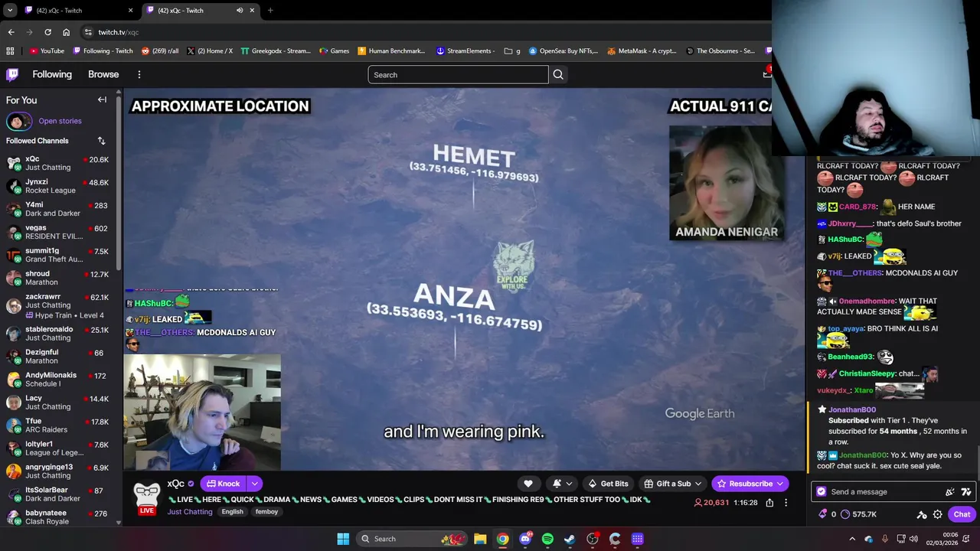
Task: Click the Just Chatting category link
Action: coord(190,512)
